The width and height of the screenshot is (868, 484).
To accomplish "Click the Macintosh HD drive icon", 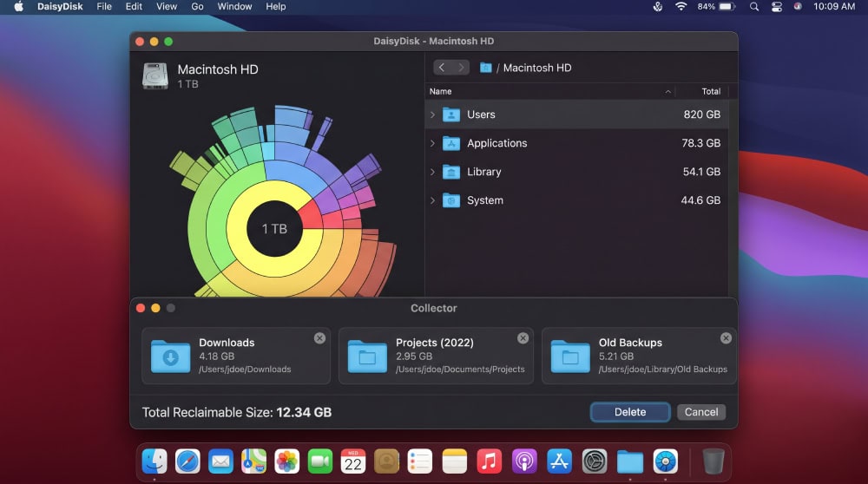I will click(x=155, y=75).
